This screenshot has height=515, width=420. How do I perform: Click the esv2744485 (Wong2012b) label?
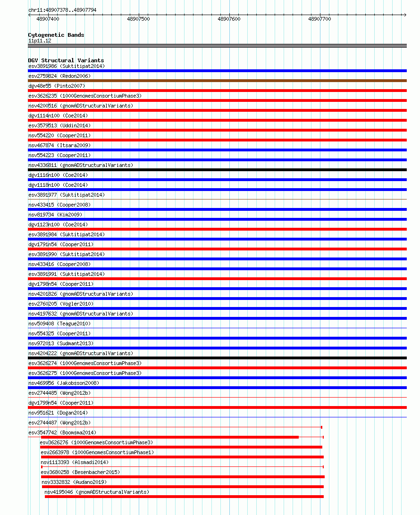[59, 393]
